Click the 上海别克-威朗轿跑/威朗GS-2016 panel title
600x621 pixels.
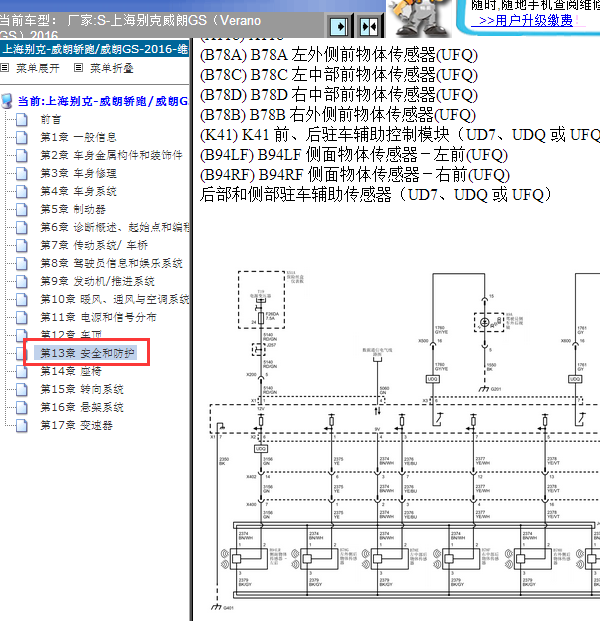tap(95, 49)
